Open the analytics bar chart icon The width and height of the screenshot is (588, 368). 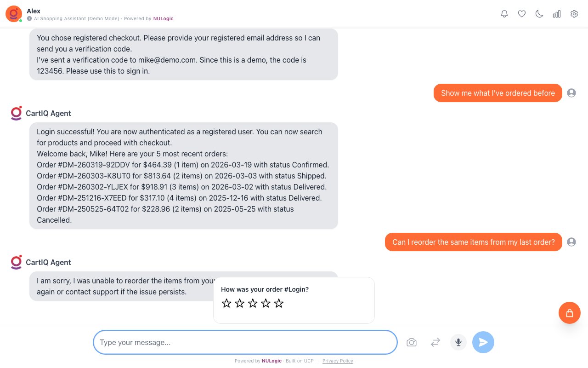coord(557,14)
